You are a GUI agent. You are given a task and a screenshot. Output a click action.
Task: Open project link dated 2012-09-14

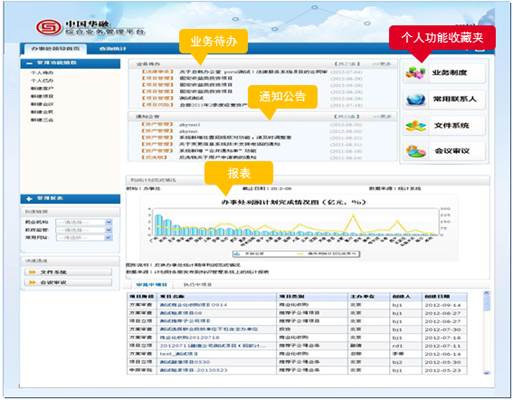point(193,305)
